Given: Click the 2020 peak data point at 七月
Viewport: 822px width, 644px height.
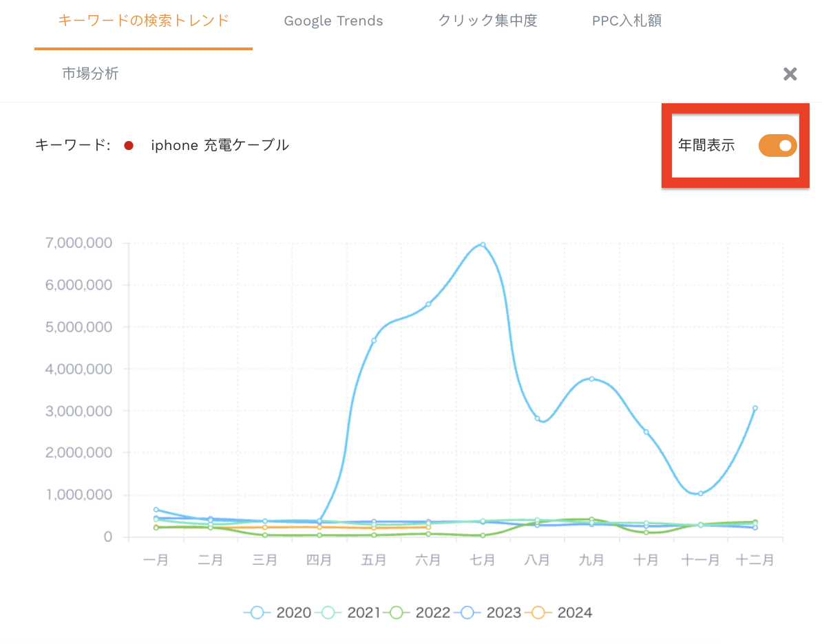Looking at the screenshot, I should [483, 245].
